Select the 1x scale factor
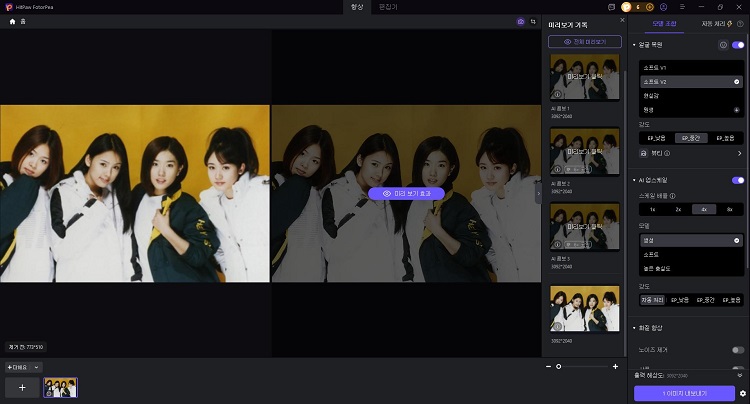 coord(652,209)
